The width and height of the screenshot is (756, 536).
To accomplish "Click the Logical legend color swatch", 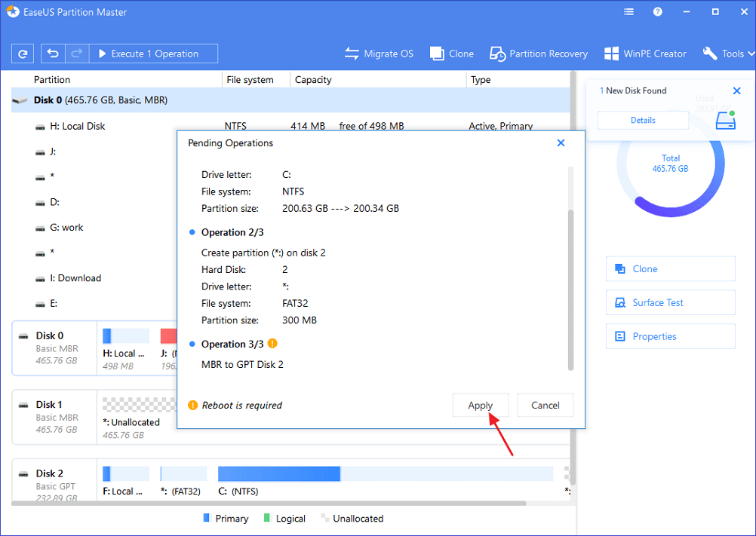I will (x=267, y=518).
